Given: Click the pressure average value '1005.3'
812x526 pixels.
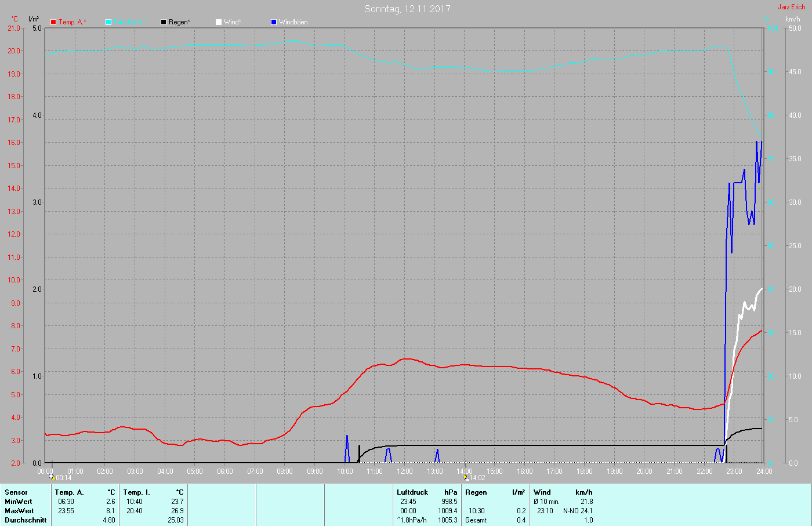Looking at the screenshot, I should [x=448, y=520].
